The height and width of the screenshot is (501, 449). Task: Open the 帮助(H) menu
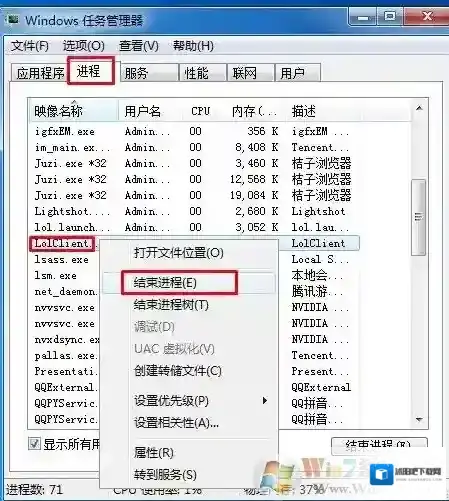(x=193, y=46)
